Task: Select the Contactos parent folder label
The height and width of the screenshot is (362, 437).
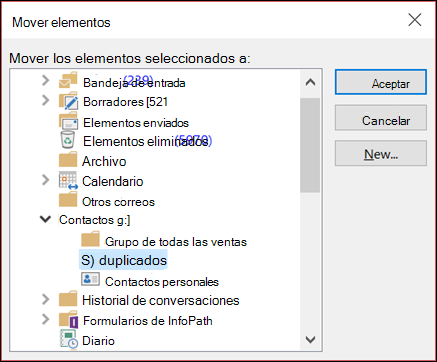Action: pos(95,220)
